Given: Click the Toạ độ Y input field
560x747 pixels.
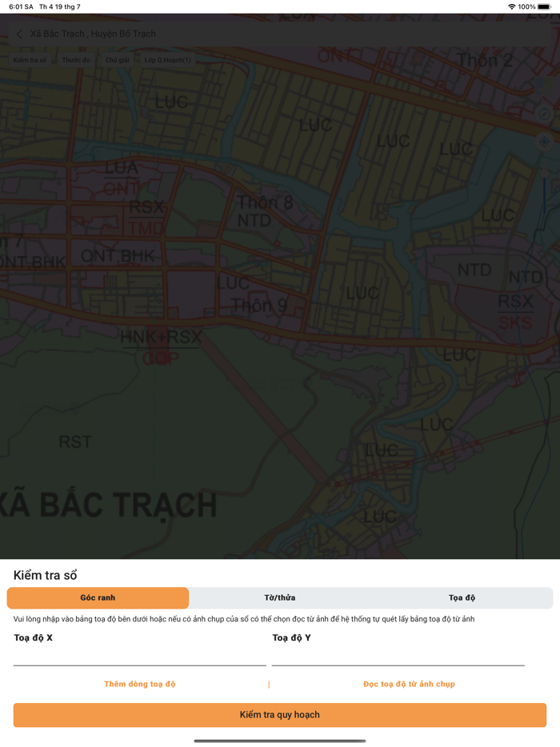Looking at the screenshot, I should coord(398,656).
